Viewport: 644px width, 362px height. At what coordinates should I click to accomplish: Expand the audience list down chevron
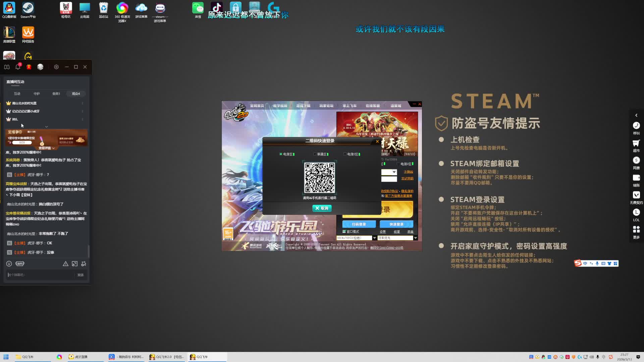coord(47,127)
